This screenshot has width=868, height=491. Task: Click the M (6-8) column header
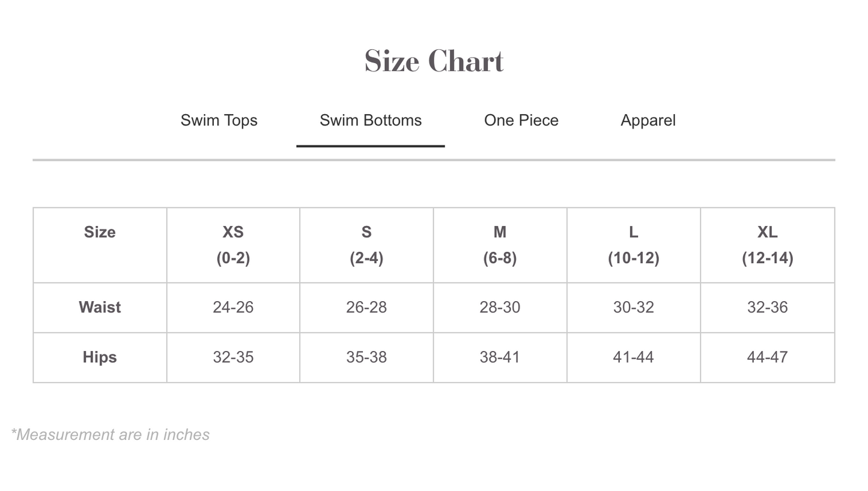tap(500, 245)
